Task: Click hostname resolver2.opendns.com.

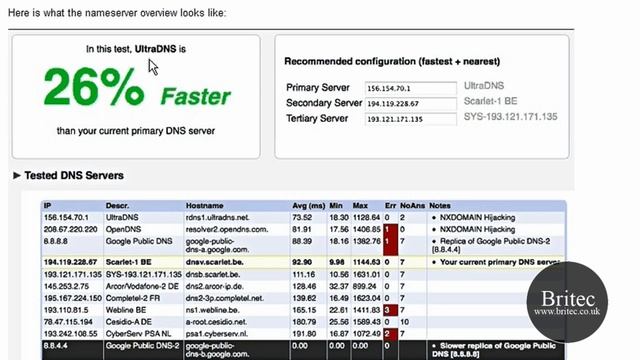Action: (227, 229)
